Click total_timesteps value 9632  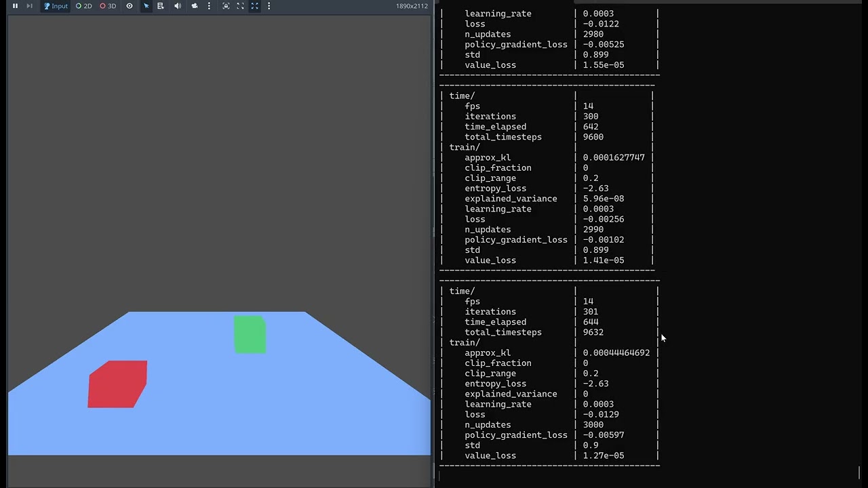[x=593, y=332]
